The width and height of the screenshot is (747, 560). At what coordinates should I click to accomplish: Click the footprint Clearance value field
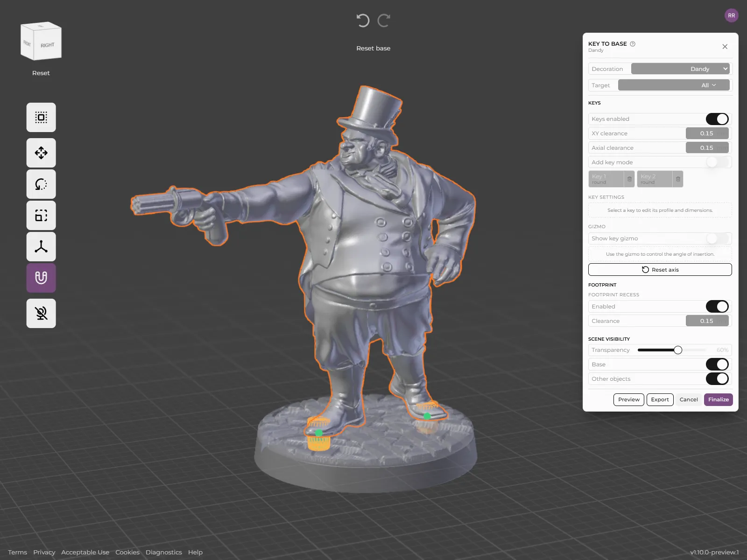pyautogui.click(x=707, y=321)
